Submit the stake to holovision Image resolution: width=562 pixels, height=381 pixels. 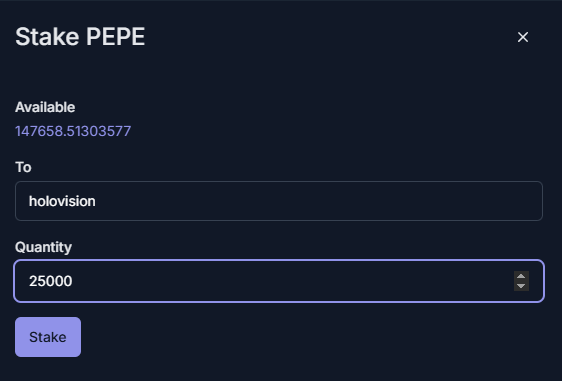pyautogui.click(x=48, y=337)
